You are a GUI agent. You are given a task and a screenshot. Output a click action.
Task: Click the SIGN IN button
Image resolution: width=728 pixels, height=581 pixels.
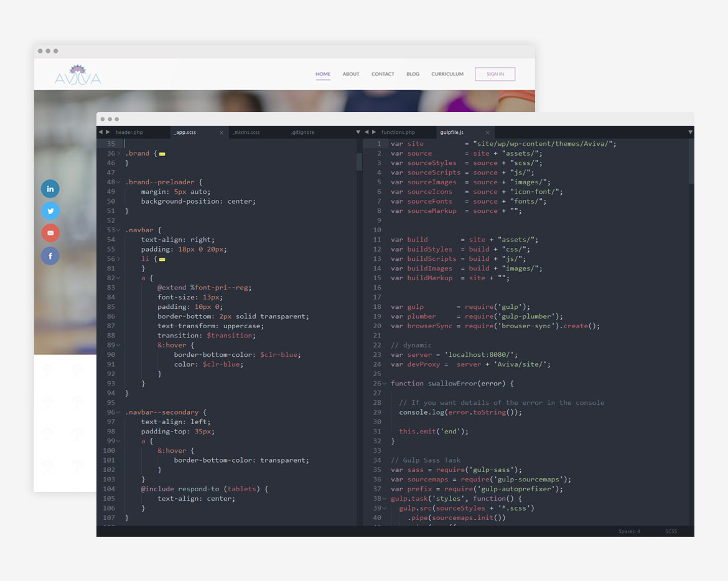[495, 74]
